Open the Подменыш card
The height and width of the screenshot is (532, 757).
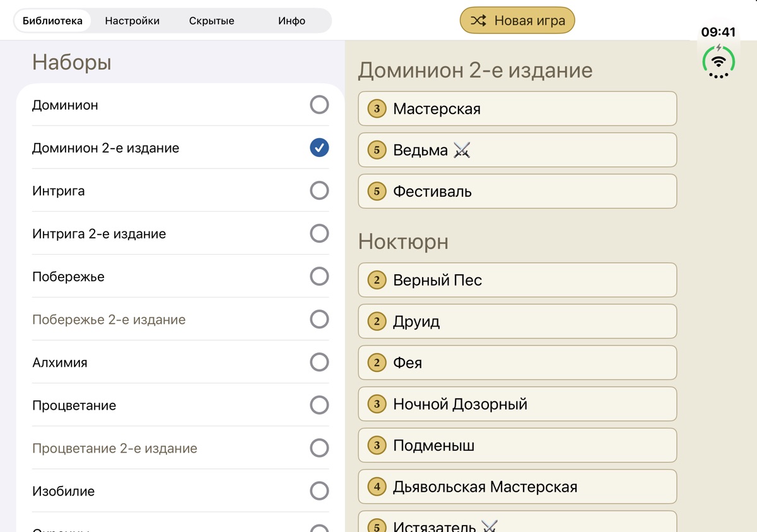tap(517, 445)
